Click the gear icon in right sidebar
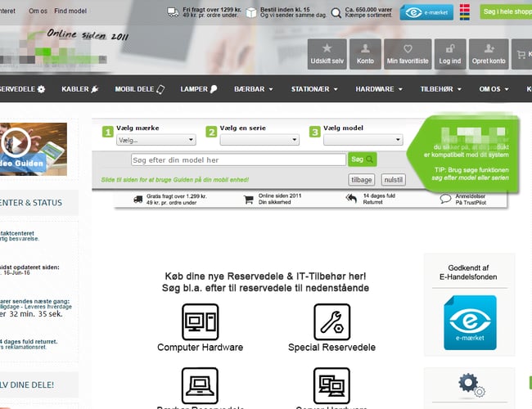 pos(471,385)
